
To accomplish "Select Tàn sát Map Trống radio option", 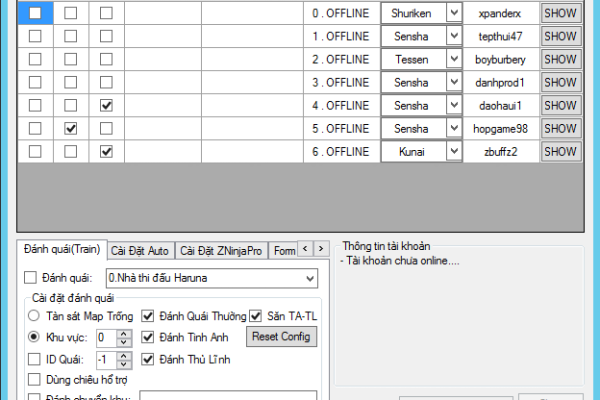I will (x=33, y=316).
